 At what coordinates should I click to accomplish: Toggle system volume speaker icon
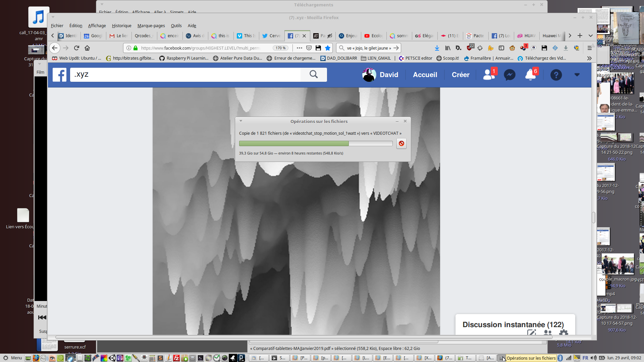(593, 358)
